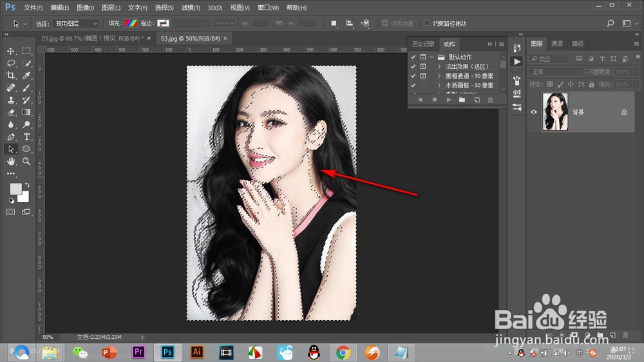Expand the 木质画框 - 50 像素 action
Image resolution: width=644 pixels, height=362 pixels.
tap(439, 85)
